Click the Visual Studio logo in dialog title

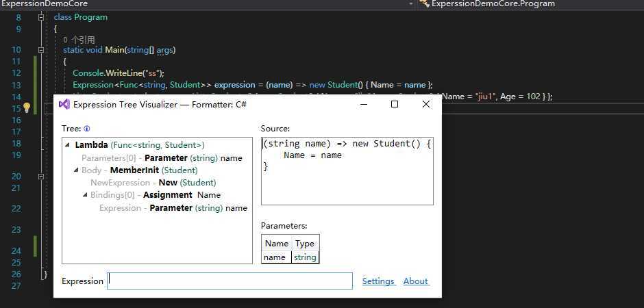[64, 104]
